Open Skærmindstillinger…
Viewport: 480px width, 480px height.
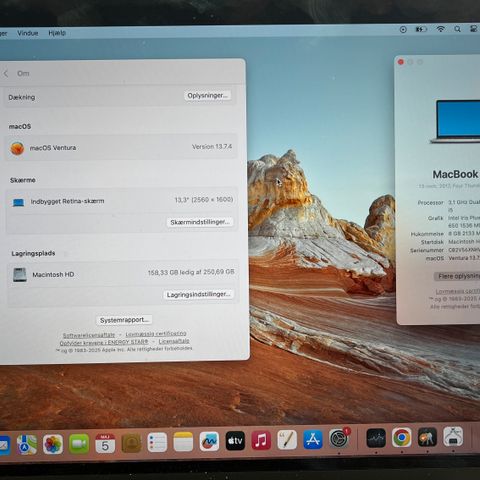[200, 222]
